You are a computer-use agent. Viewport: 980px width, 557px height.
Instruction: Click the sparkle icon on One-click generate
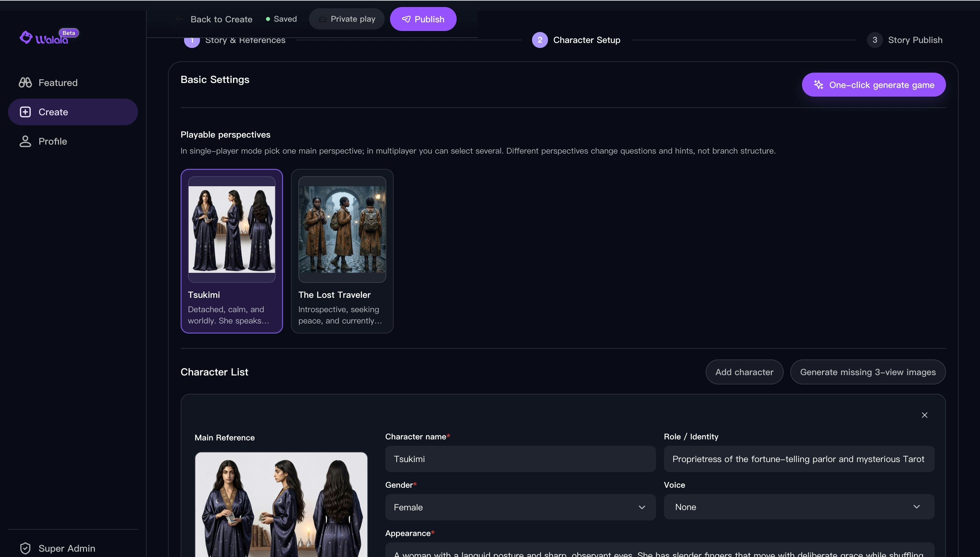(x=819, y=85)
